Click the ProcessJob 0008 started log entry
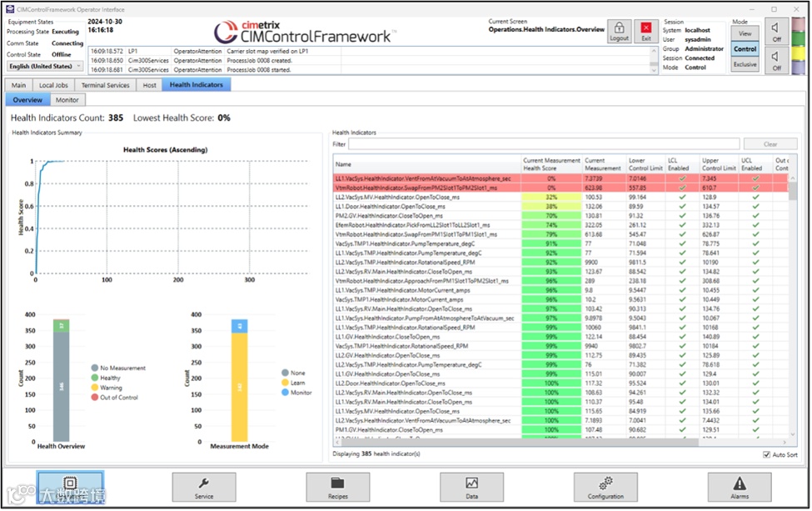This screenshot has height=511, width=812. point(259,70)
